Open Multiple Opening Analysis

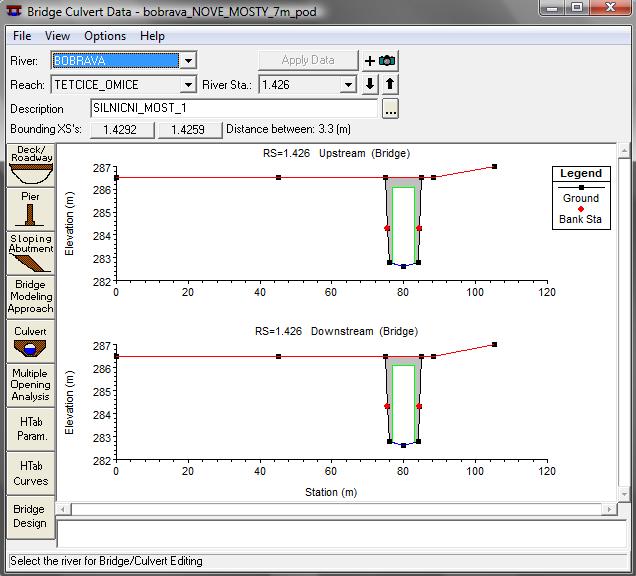click(31, 385)
